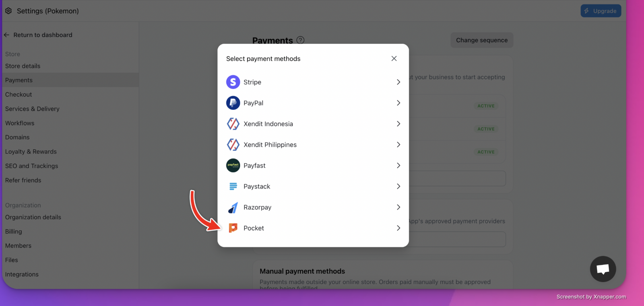Screen dimensions: 644x306
Task: Click the Razorpay logo icon
Action: pos(233,207)
